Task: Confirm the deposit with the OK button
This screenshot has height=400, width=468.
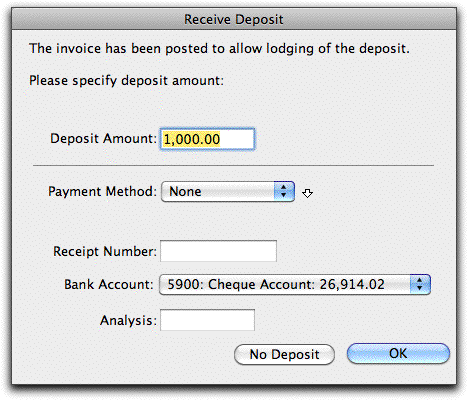Action: [398, 354]
